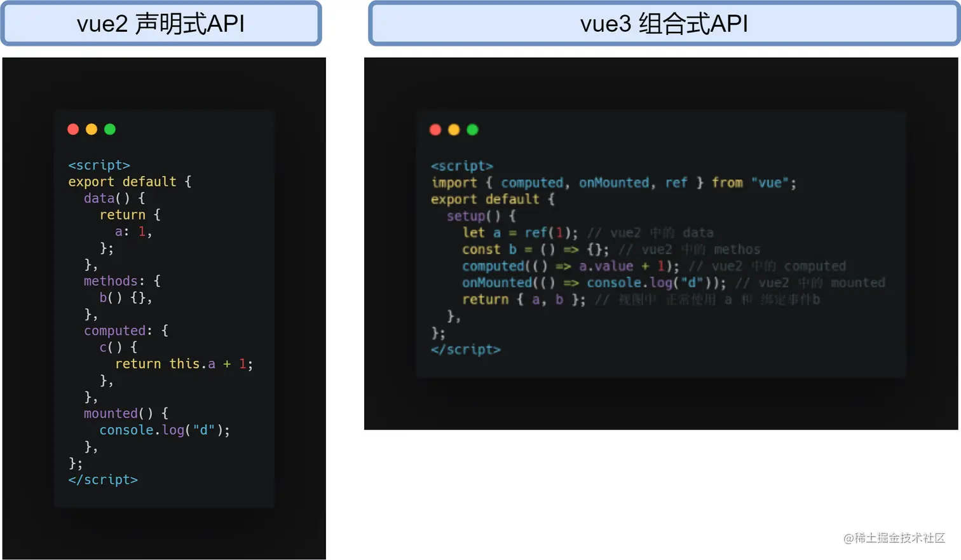Viewport: 961px width, 560px height.
Task: Click the 'a: 1,' line
Action: click(133, 231)
